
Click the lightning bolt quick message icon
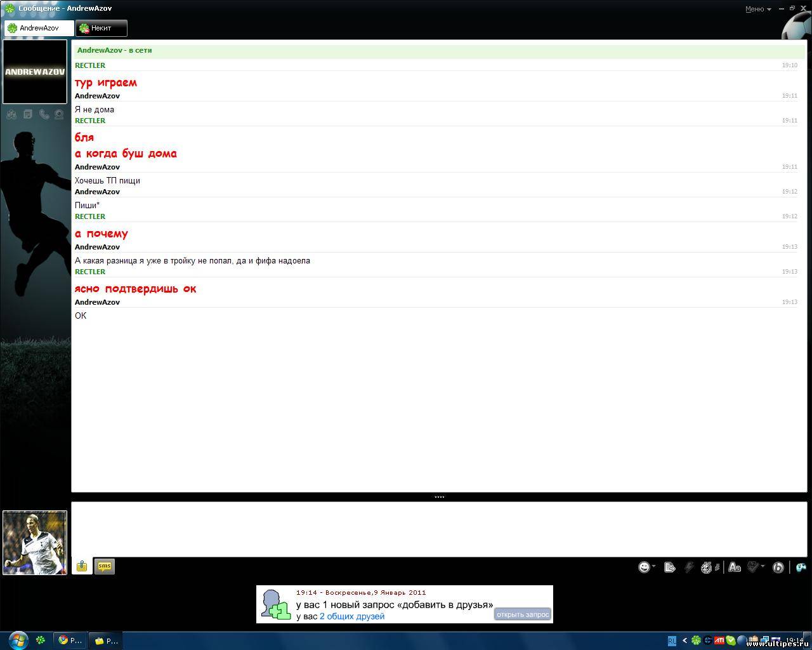689,567
